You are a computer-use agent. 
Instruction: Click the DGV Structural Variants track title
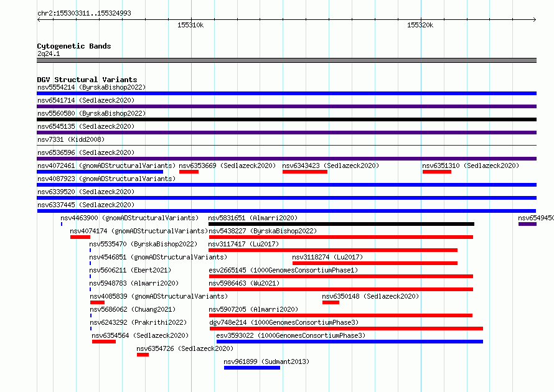click(87, 80)
